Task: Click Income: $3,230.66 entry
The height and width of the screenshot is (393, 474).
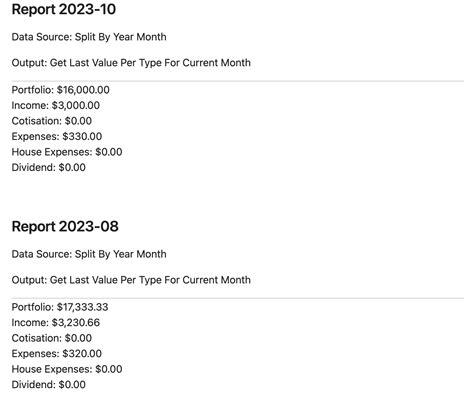Action: click(x=56, y=323)
